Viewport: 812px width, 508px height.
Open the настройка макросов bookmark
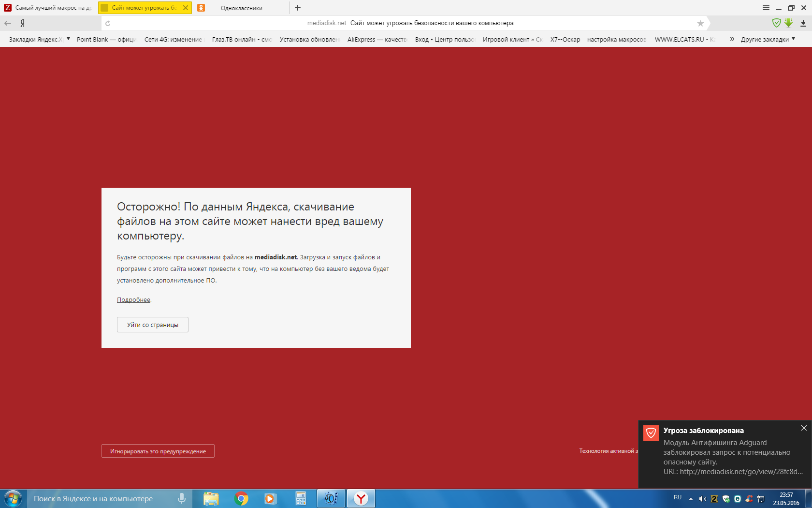coord(617,39)
